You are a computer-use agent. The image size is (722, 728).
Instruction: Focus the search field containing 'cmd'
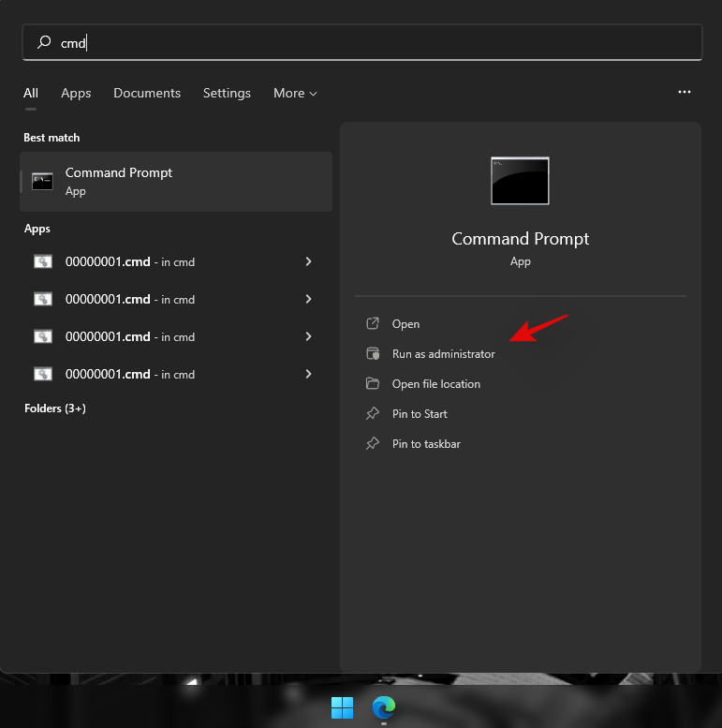coord(375,42)
